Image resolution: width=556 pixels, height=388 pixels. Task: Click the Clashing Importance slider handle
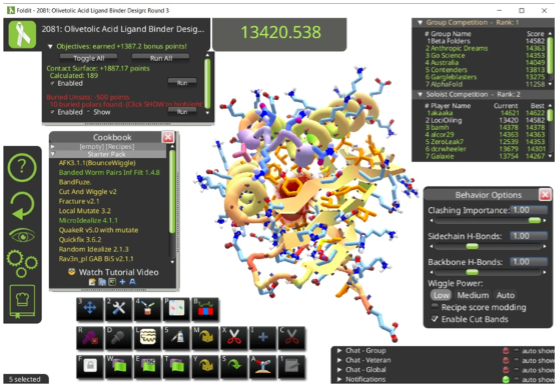(x=534, y=221)
